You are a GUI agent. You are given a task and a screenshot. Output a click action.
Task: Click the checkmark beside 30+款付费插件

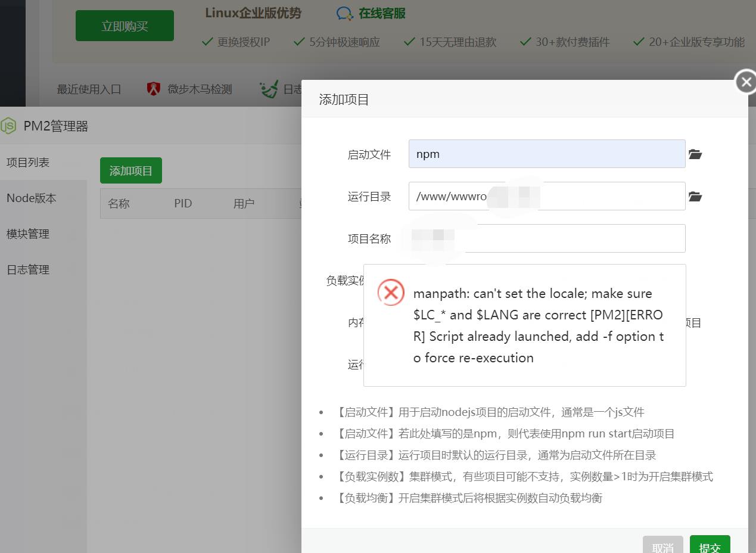(525, 42)
